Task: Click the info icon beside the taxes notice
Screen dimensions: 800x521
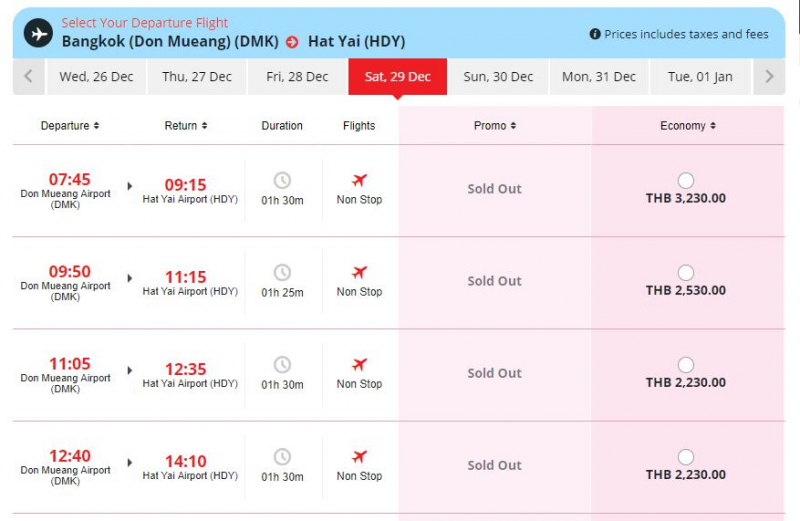Action: [595, 34]
